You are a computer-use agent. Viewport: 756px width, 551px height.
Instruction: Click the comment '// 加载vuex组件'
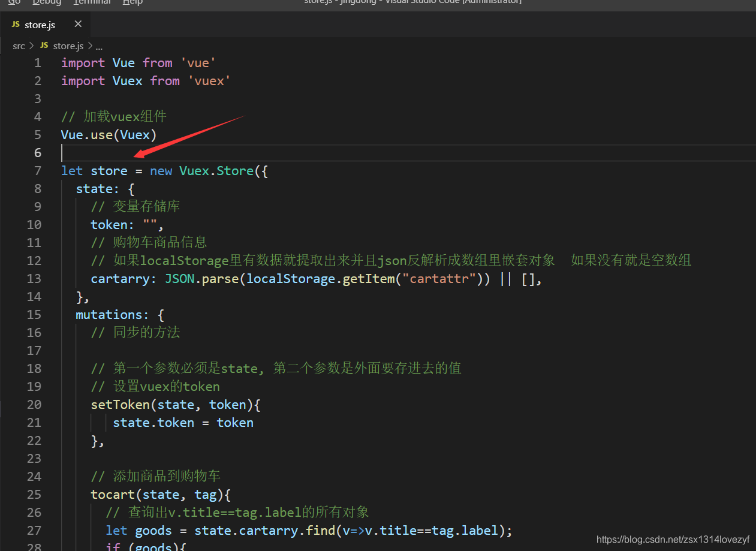[114, 117]
